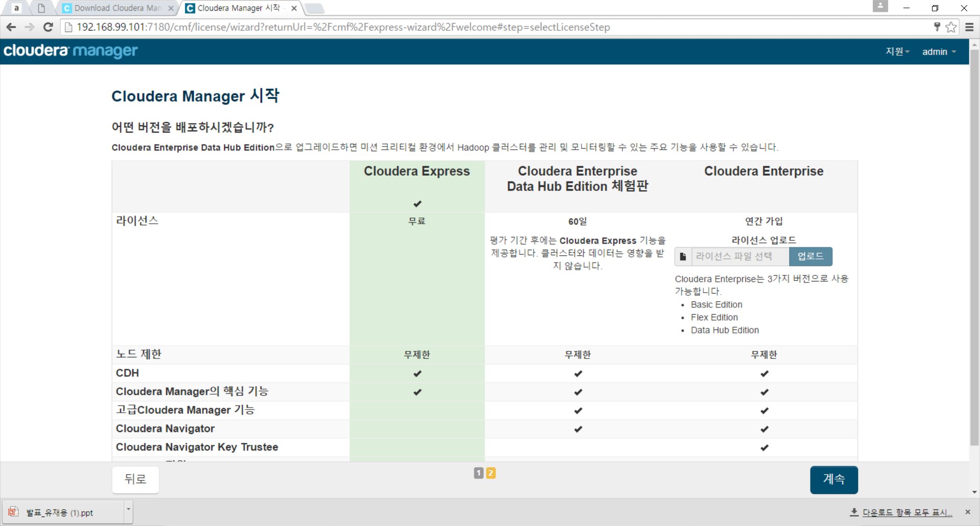Select Cloudera Enterprise Data Hub Edition 체험판
980x526 pixels.
click(x=578, y=179)
